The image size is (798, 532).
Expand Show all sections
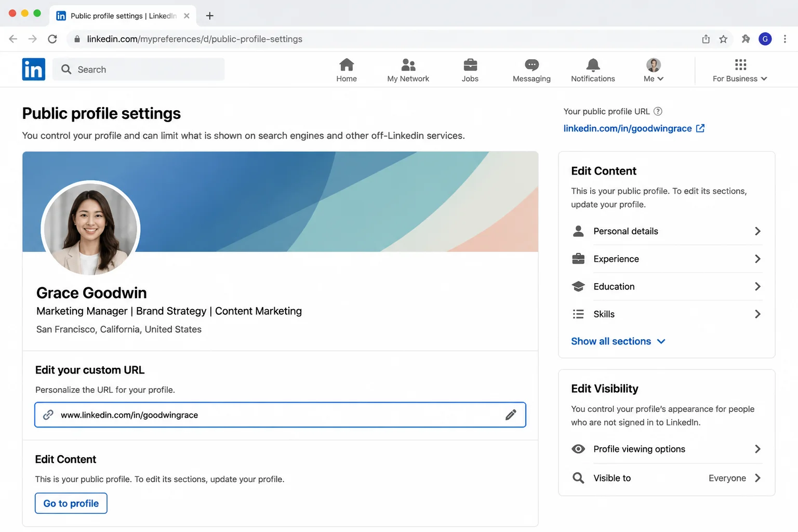click(x=618, y=341)
